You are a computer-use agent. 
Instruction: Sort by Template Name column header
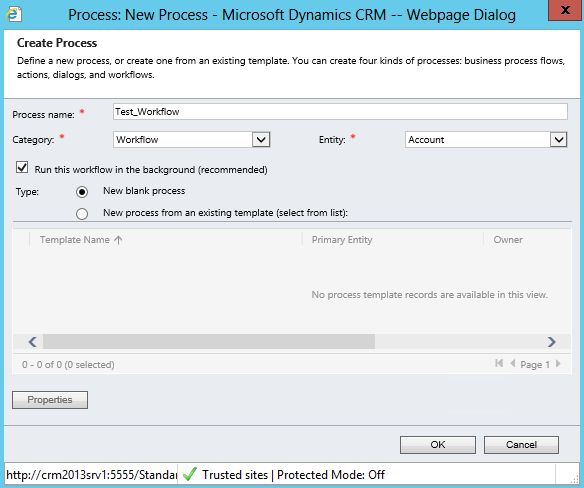coord(75,240)
